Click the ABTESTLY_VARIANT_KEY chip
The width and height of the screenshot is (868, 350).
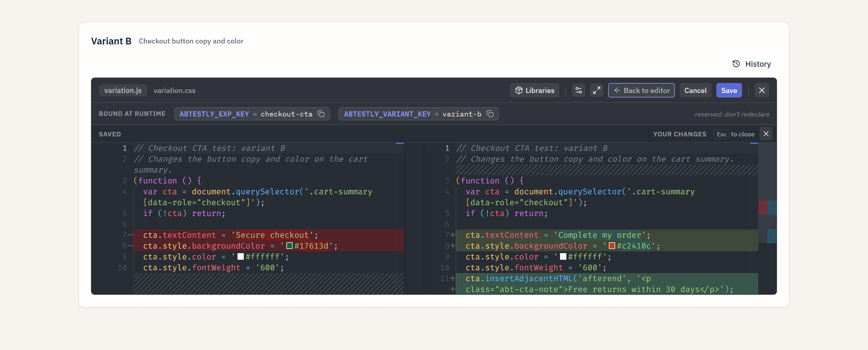tap(418, 114)
